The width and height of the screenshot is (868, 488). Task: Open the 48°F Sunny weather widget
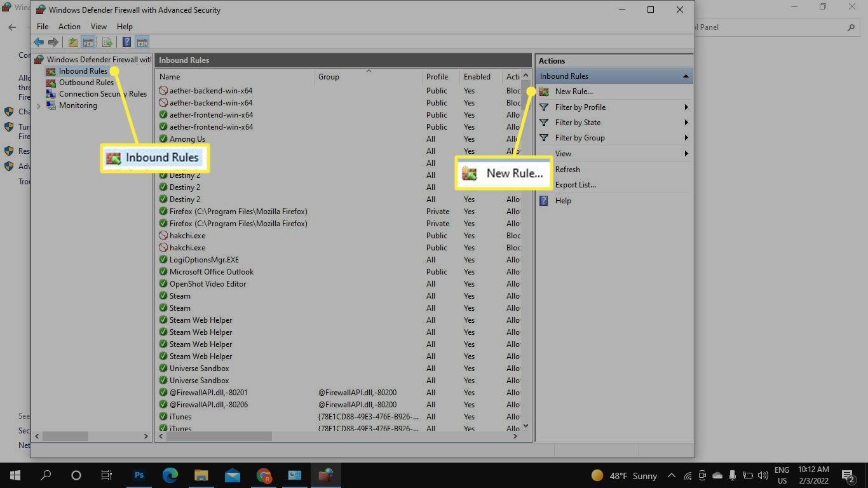point(624,475)
